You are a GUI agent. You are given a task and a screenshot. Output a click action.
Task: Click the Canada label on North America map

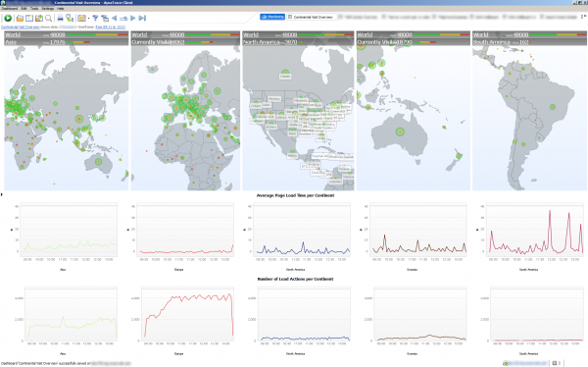pyautogui.click(x=285, y=77)
